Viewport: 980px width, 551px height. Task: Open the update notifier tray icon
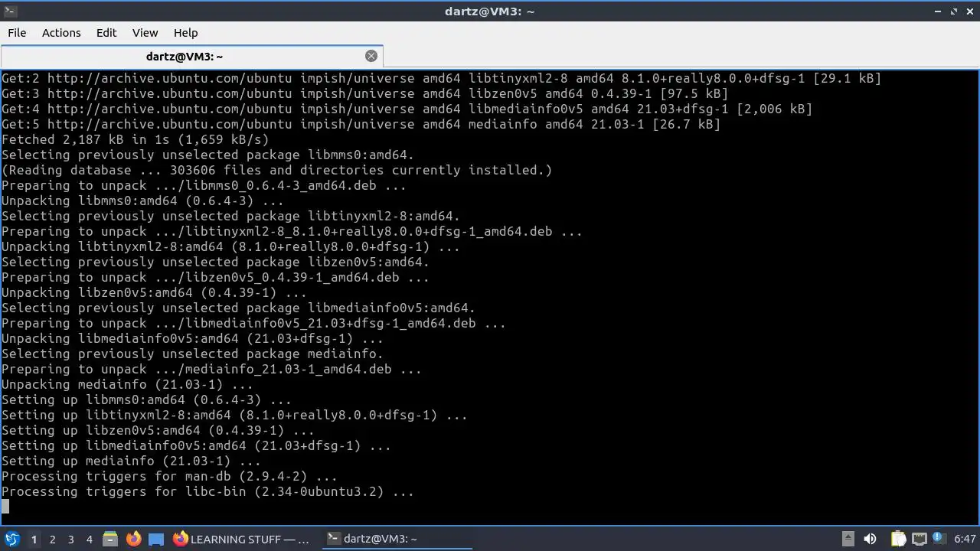click(x=939, y=540)
